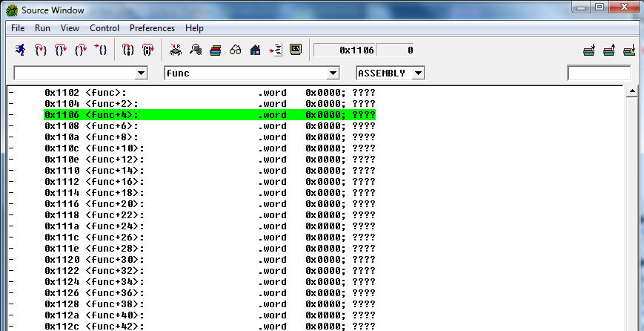
Task: Open the Help menu
Action: (x=194, y=28)
